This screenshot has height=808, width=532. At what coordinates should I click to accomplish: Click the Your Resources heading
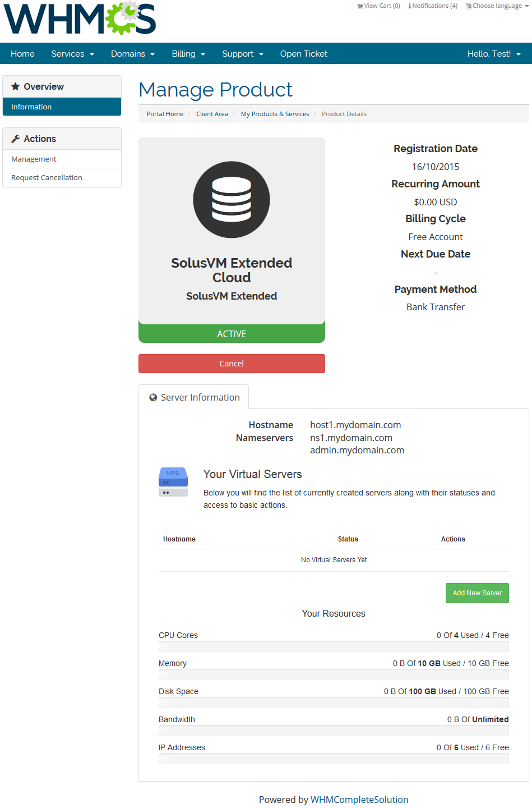point(334,613)
